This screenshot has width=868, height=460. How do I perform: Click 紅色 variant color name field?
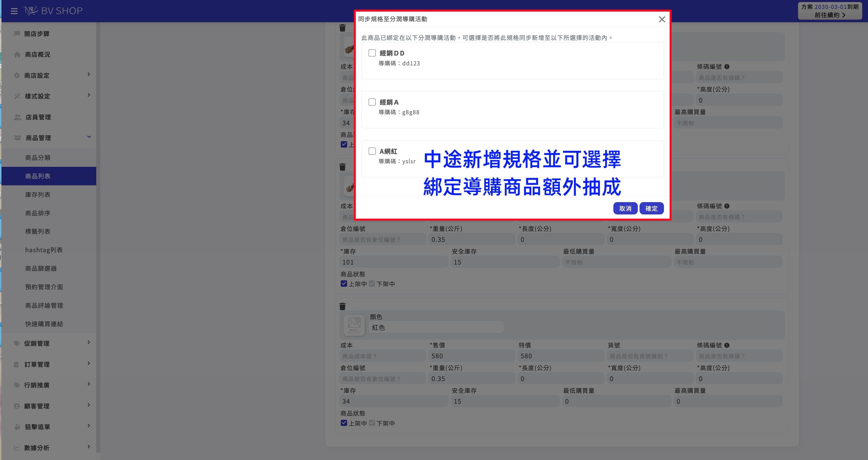[436, 327]
